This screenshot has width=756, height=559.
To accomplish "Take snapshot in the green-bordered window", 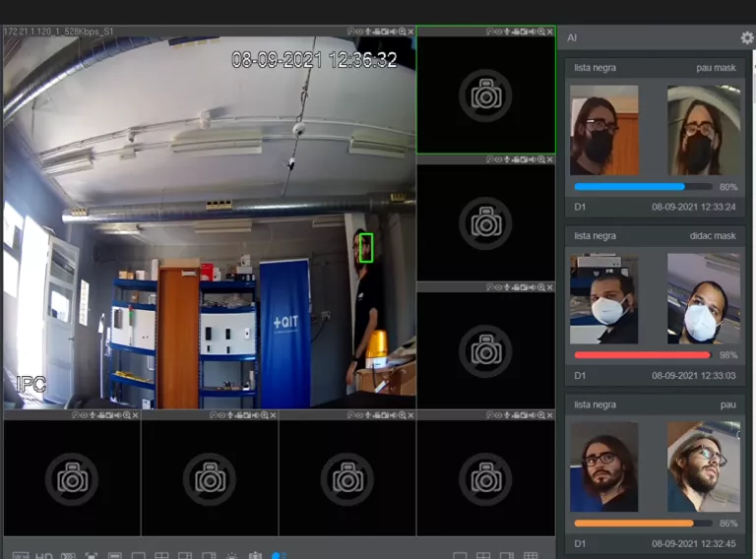I will coord(524,31).
